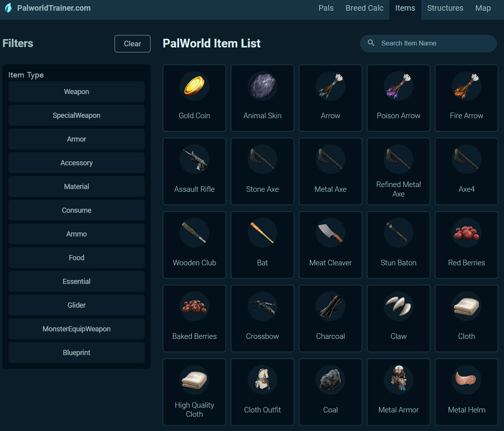Click the "Refined Metal Axe" label text
The width and height of the screenshot is (504, 431).
(398, 189)
